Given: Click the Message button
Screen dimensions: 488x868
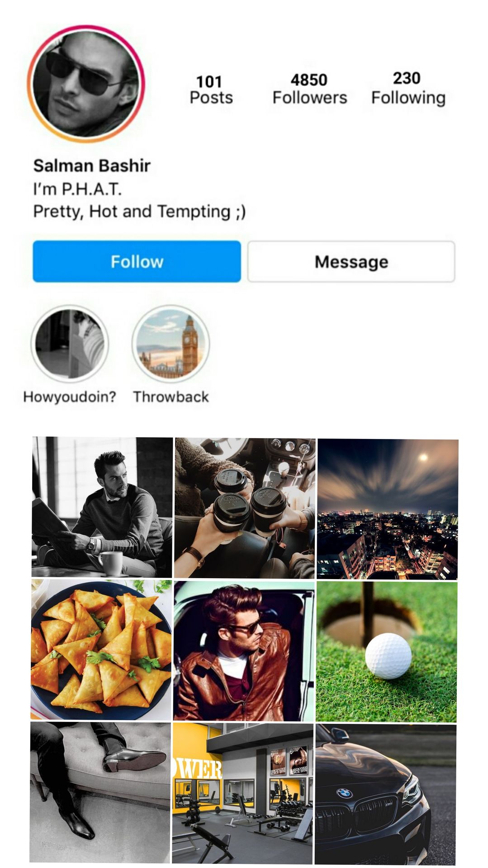Looking at the screenshot, I should click(x=351, y=261).
